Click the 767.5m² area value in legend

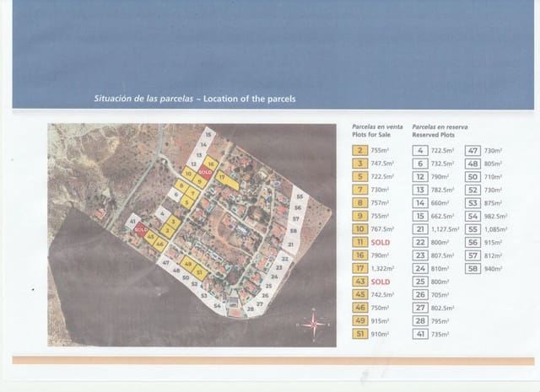(382, 228)
